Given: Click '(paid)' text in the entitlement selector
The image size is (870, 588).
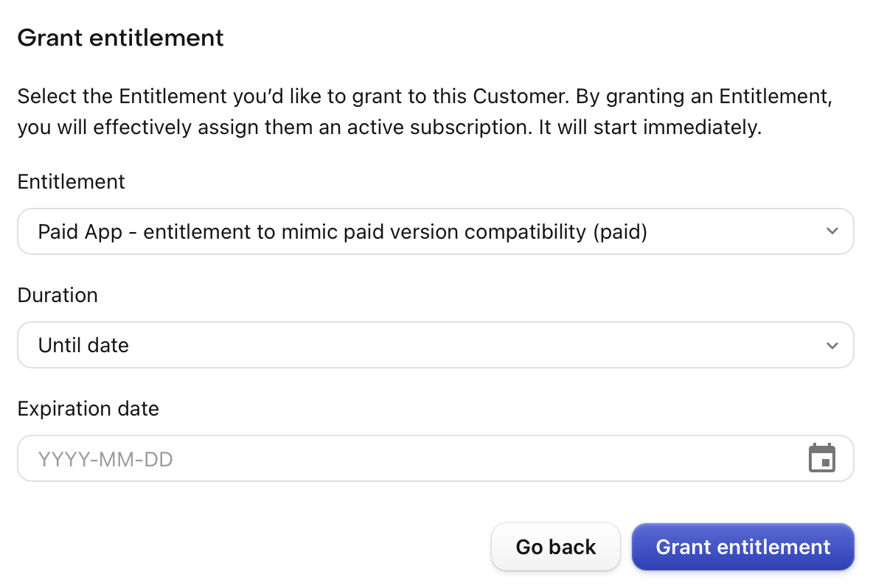Looking at the screenshot, I should [620, 232].
